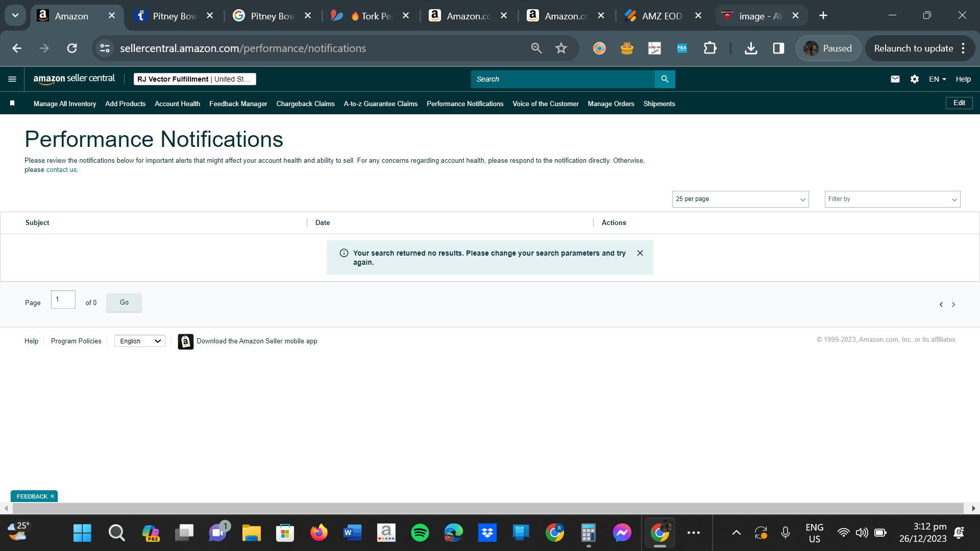
Task: Open Firefox from the taskbar
Action: tap(319, 533)
